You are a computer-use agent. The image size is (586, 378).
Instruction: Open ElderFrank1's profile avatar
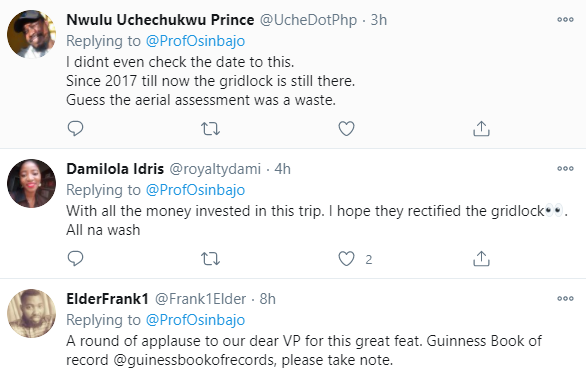[x=31, y=313]
